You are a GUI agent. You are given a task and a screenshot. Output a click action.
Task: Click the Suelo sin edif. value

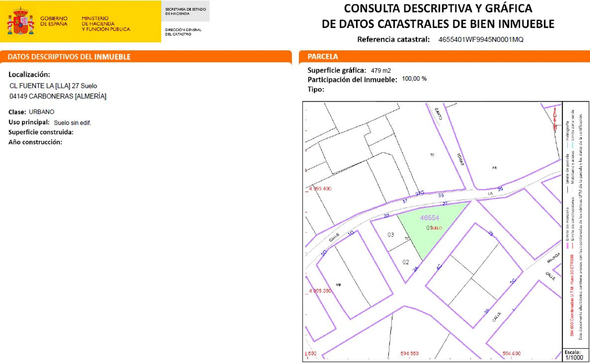click(x=72, y=123)
